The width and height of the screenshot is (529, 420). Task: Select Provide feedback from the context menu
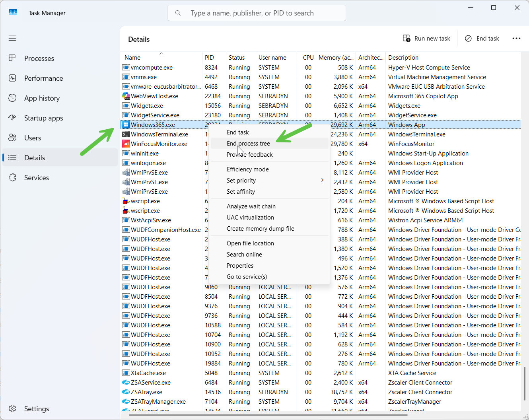point(270,154)
